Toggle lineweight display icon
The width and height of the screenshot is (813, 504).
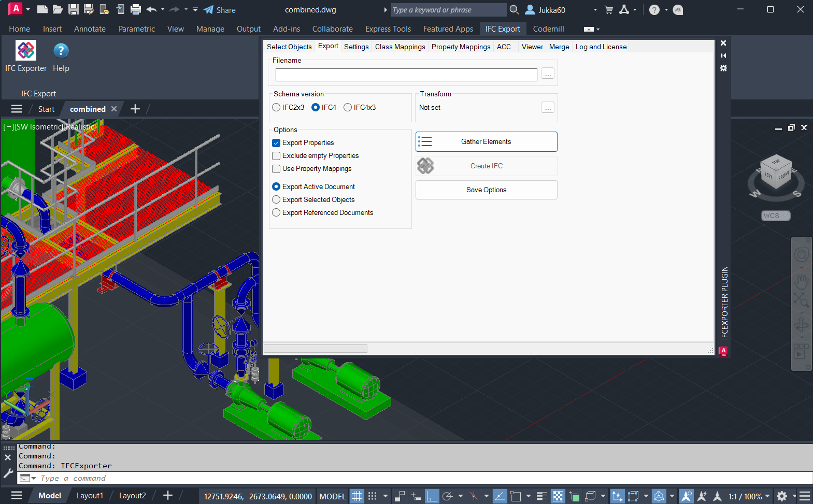[542, 496]
